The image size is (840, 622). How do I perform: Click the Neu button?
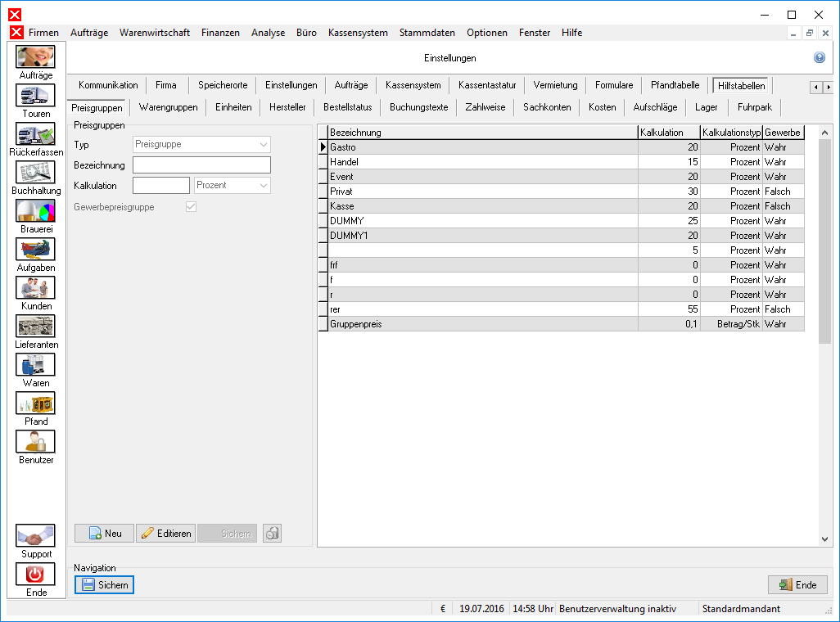coord(105,533)
